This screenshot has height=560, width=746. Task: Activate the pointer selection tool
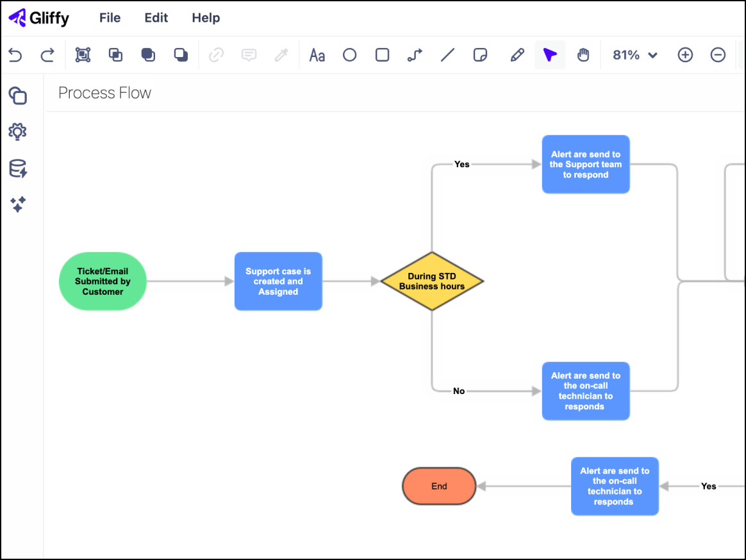(x=550, y=55)
